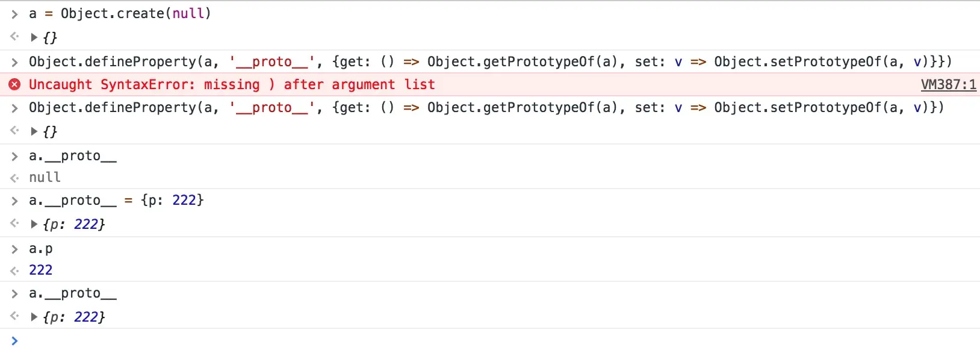Expand the {} result below the SyntaxError's defineProperty
Screen dimensions: 980x353
[34, 131]
